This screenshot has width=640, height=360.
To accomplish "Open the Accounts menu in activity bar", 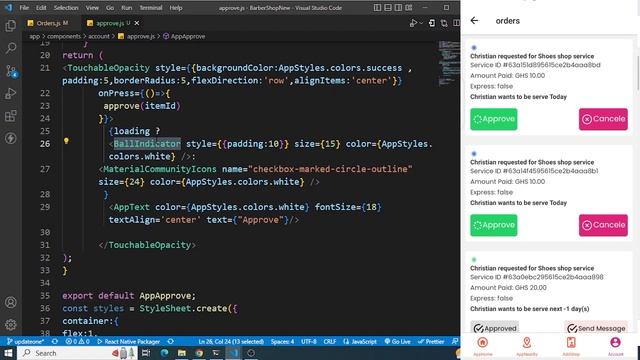I will (x=11, y=302).
